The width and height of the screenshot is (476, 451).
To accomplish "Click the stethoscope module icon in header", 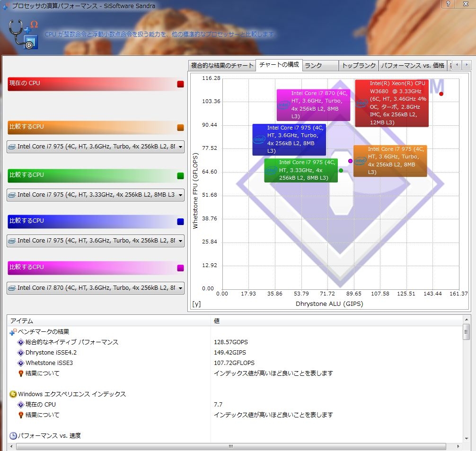I will click(x=23, y=34).
